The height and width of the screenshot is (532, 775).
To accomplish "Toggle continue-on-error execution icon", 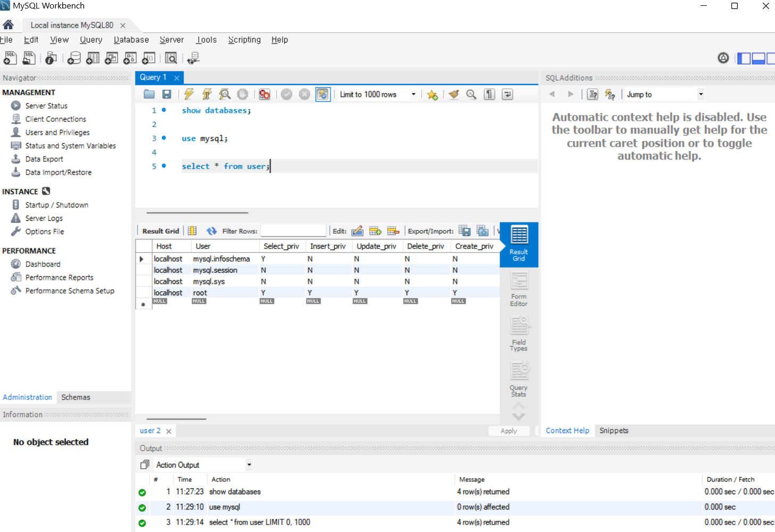I will 265,94.
